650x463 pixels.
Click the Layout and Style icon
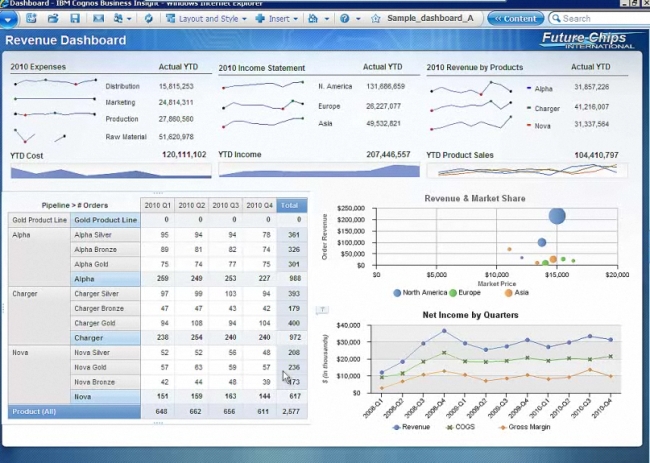(x=170, y=19)
